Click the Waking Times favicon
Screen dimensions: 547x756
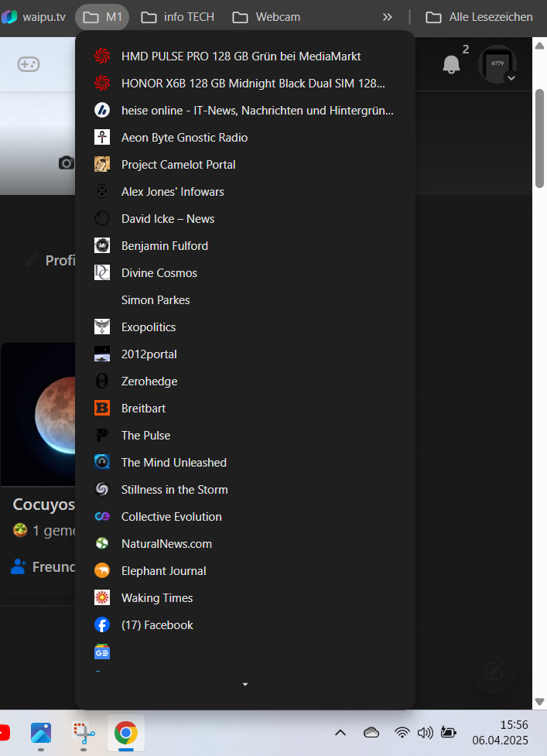tap(101, 598)
